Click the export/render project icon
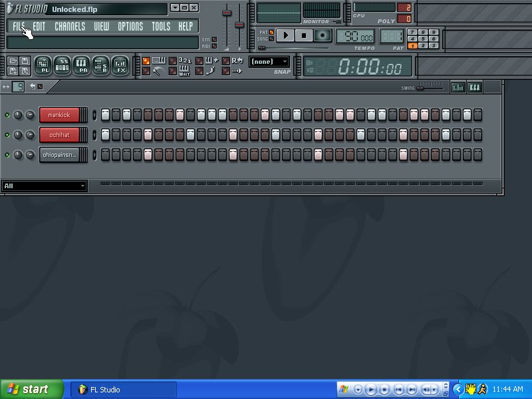The image size is (532, 399). pyautogui.click(x=25, y=70)
